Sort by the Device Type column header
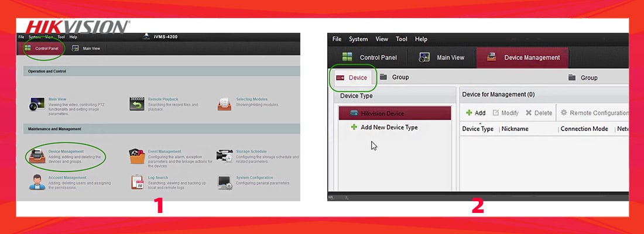 pos(478,129)
